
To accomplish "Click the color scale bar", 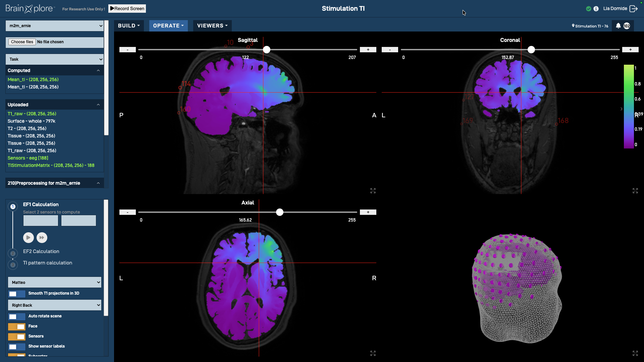I will pos(629,107).
